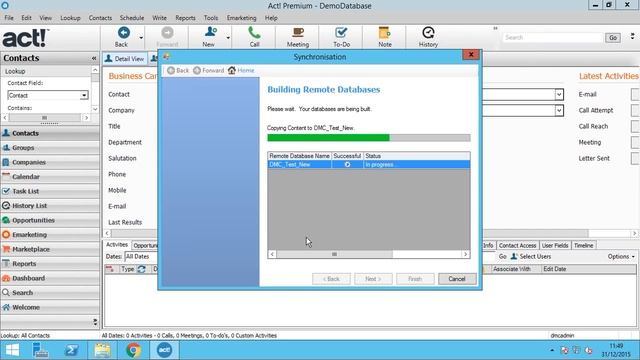Screen dimensions: 640x360
Task: Open Contacts in navigation sidebar
Action: coord(50,133)
